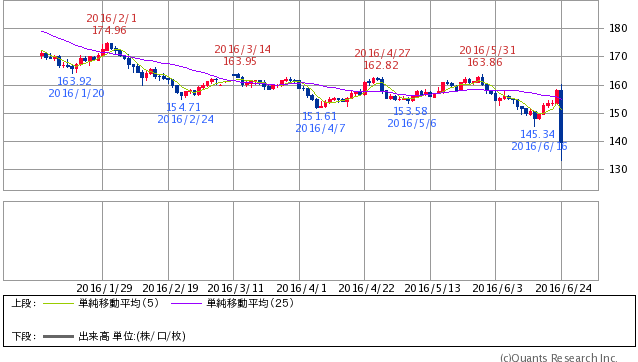Click the 上段 legend heading
Viewport: 638px width, 362px height.
pyautogui.click(x=24, y=303)
